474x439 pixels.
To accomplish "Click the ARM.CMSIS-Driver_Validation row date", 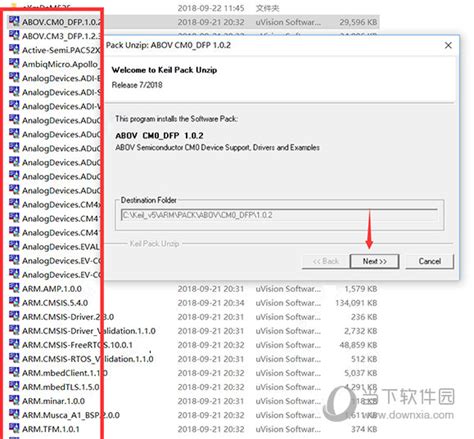I will pos(211,331).
